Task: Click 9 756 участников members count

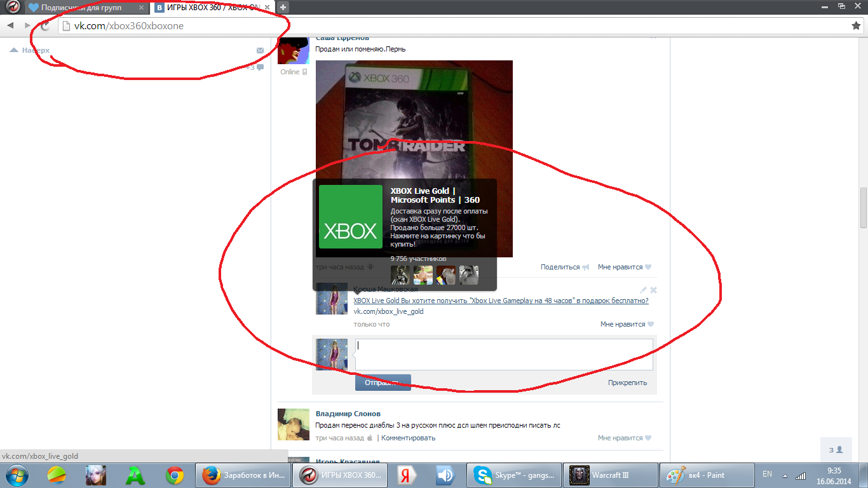Action: tap(418, 259)
